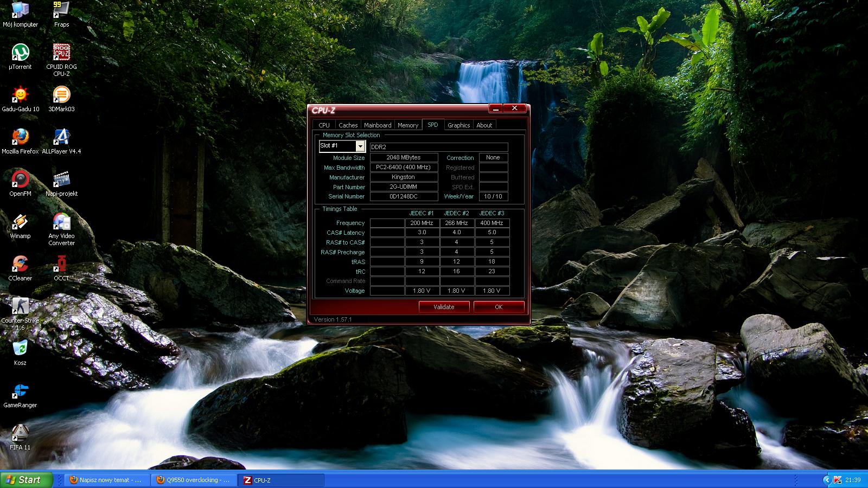Select the OCCT desktop shortcut

(x=61, y=268)
